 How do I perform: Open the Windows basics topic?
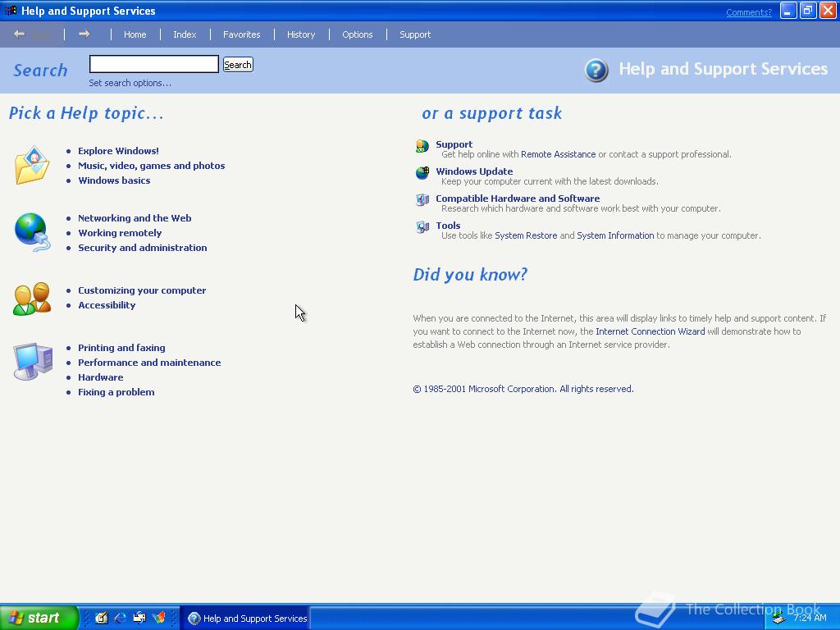114,180
